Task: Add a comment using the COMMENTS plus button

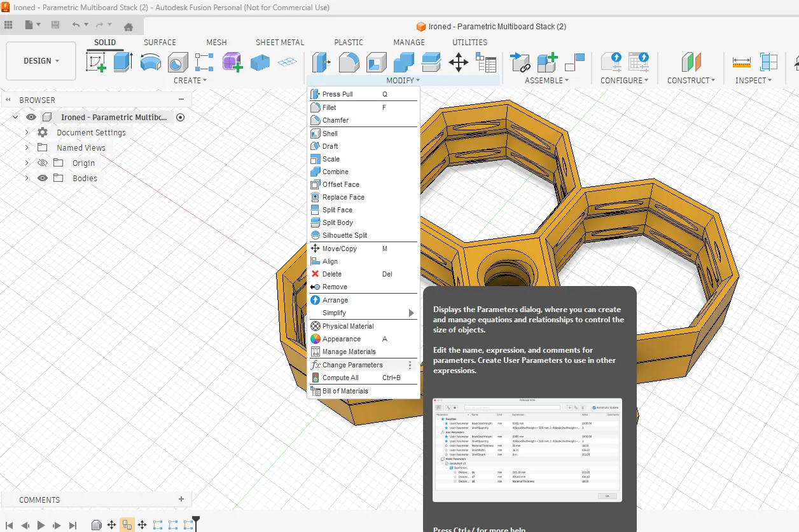Action: coord(181,500)
